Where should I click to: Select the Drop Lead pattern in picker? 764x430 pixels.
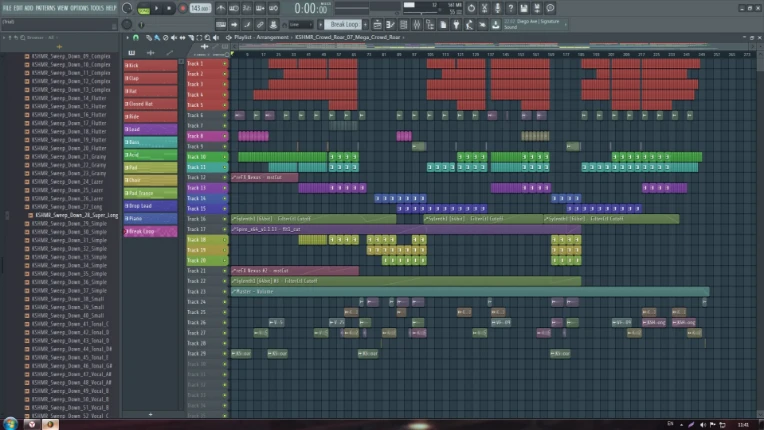(151, 206)
